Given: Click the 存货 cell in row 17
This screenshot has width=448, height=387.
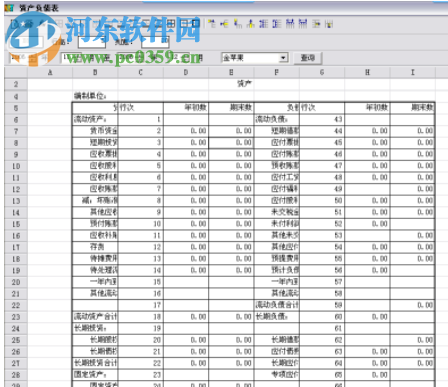Looking at the screenshot, I should [x=95, y=247].
